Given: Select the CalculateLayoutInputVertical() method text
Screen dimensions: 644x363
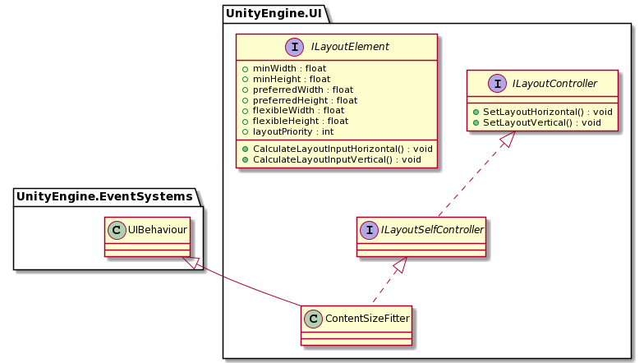Looking at the screenshot, I should coord(337,159).
